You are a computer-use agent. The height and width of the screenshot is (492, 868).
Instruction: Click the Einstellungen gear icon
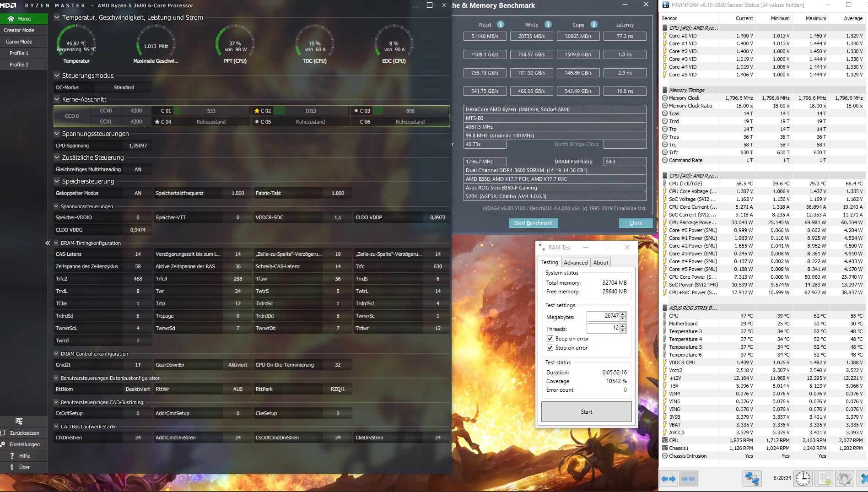[x=3, y=444]
